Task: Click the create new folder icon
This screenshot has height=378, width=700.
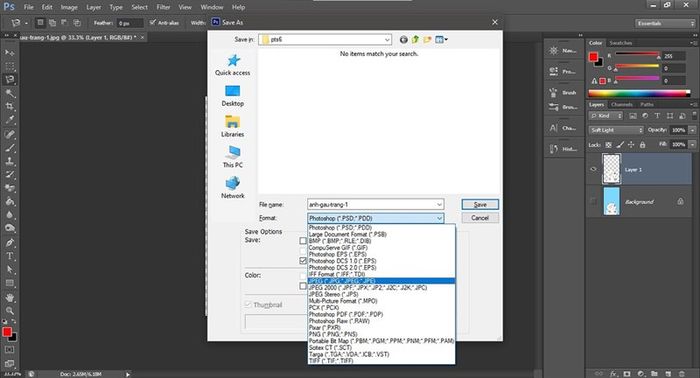Action: (x=428, y=40)
